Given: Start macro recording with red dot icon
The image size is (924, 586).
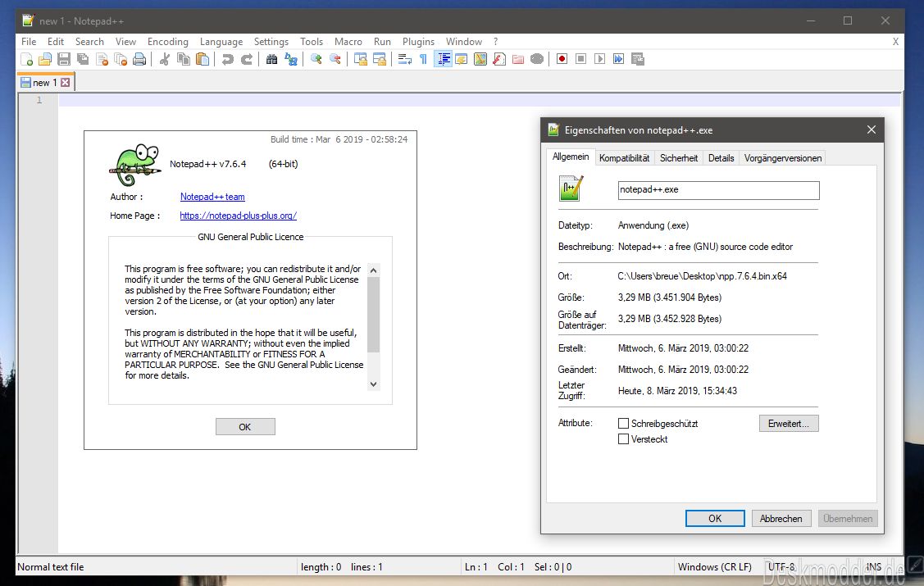Looking at the screenshot, I should click(x=562, y=59).
